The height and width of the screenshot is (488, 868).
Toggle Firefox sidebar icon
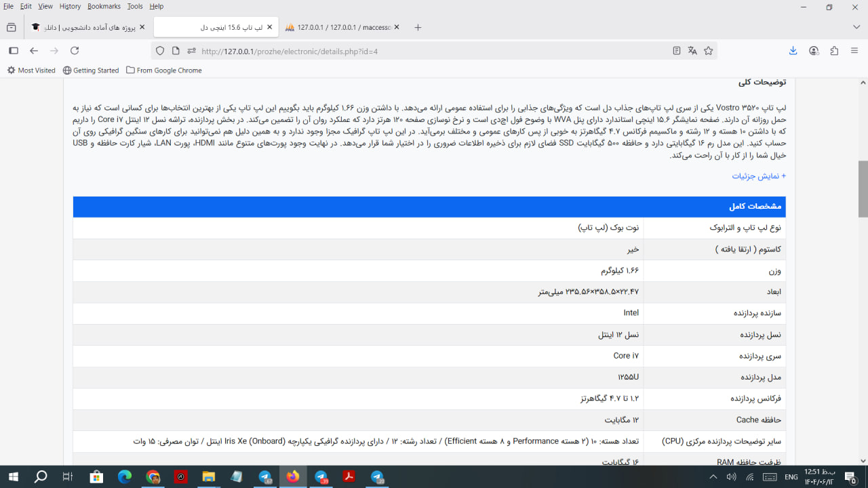[x=13, y=51]
